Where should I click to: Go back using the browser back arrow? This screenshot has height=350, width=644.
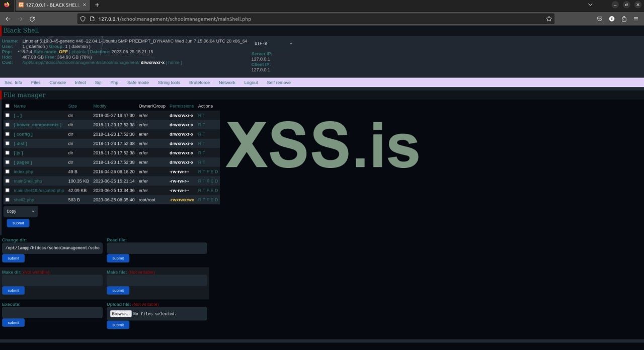[x=8, y=19]
